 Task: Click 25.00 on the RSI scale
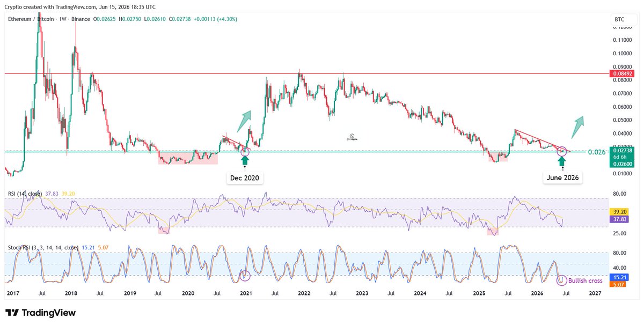coord(620,233)
